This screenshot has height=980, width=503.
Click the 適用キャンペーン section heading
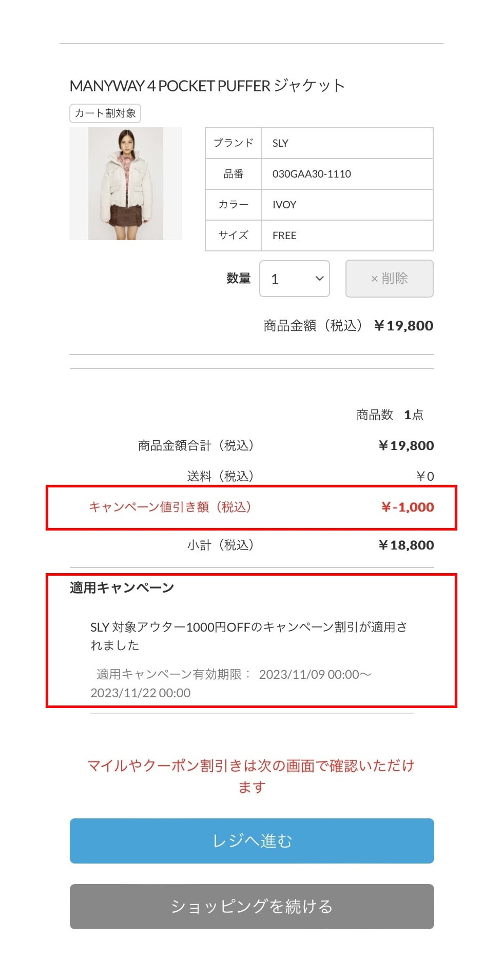(122, 588)
